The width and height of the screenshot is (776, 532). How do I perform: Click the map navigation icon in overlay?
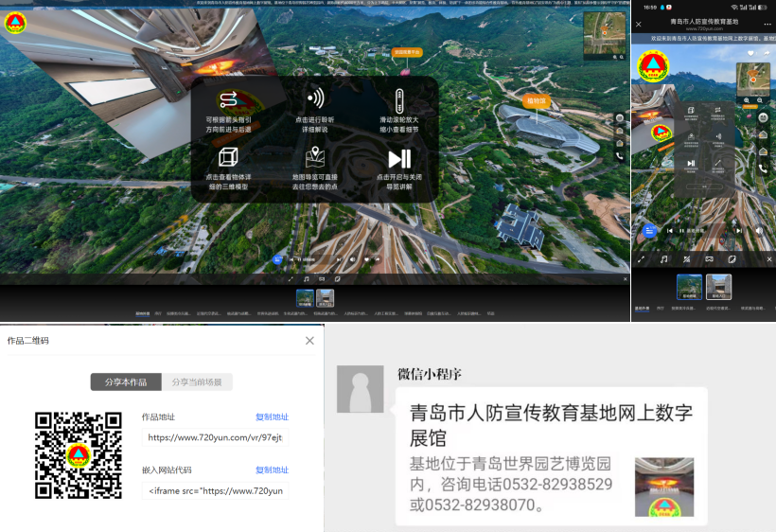coord(315,157)
